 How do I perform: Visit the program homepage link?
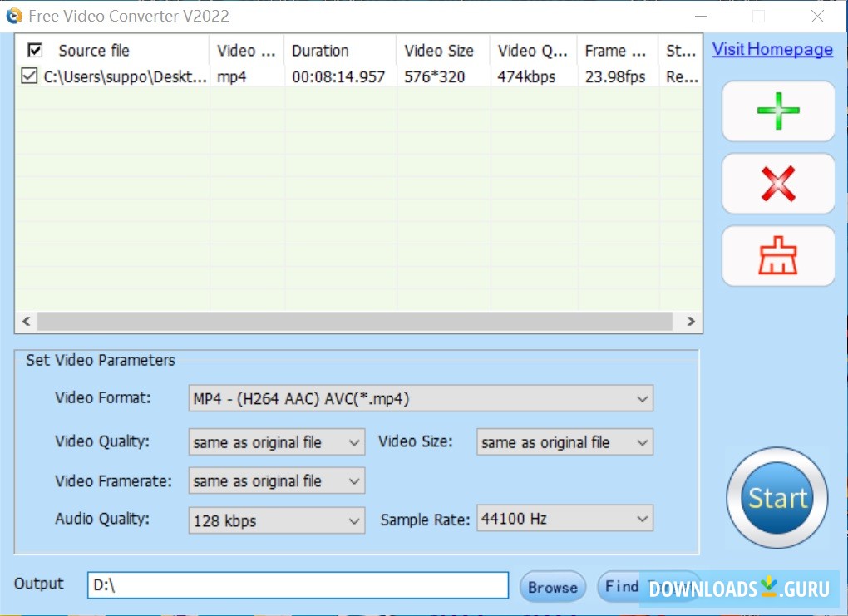(772, 49)
